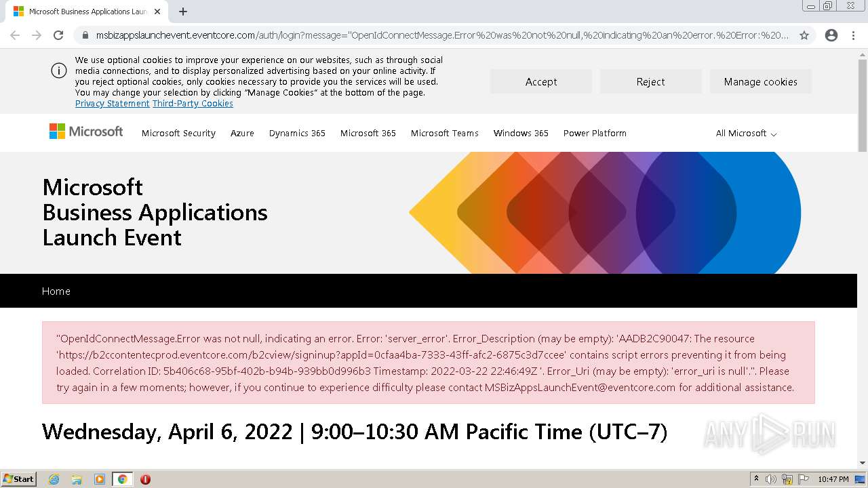Bookmark this page with the star icon

pos(804,35)
